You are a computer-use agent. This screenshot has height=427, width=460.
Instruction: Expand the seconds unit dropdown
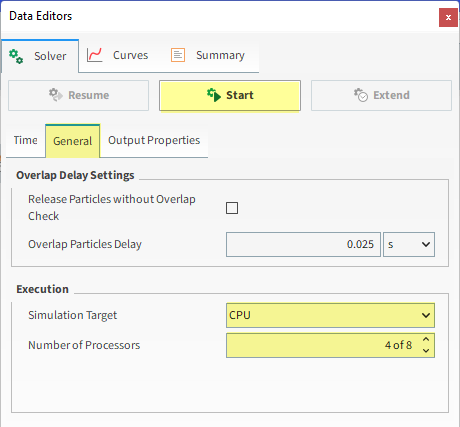coord(409,245)
